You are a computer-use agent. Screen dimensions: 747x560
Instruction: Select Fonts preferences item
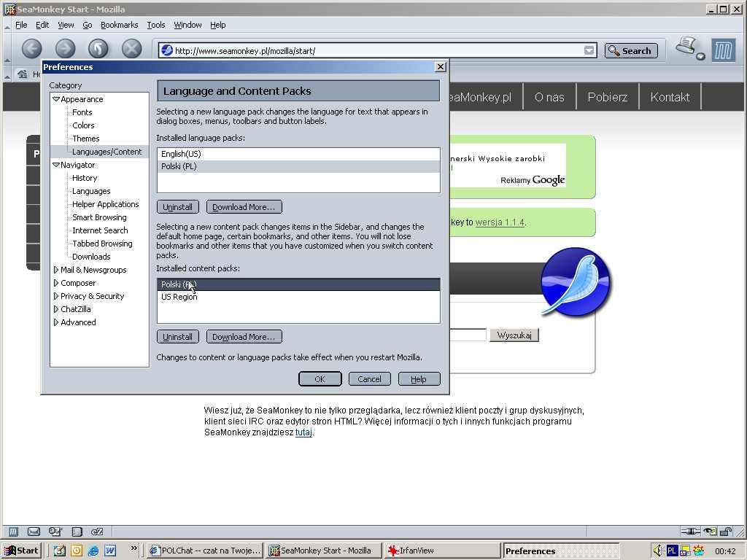(82, 112)
